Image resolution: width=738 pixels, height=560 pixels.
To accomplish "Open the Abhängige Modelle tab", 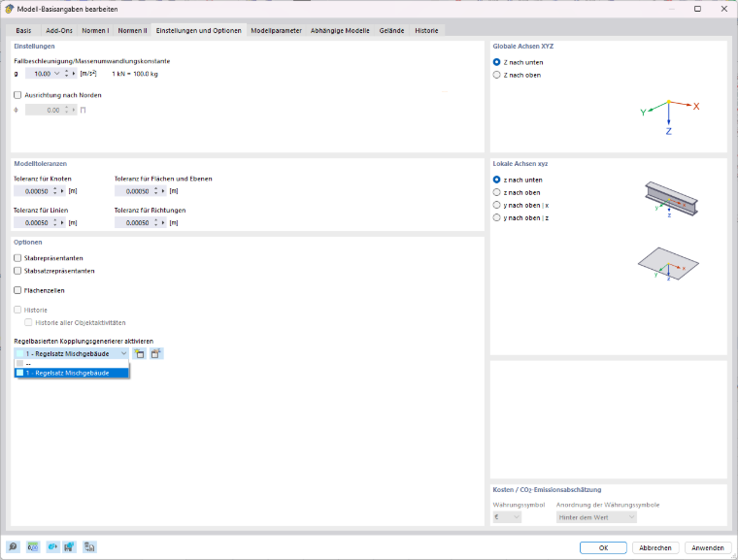I will click(x=340, y=31).
